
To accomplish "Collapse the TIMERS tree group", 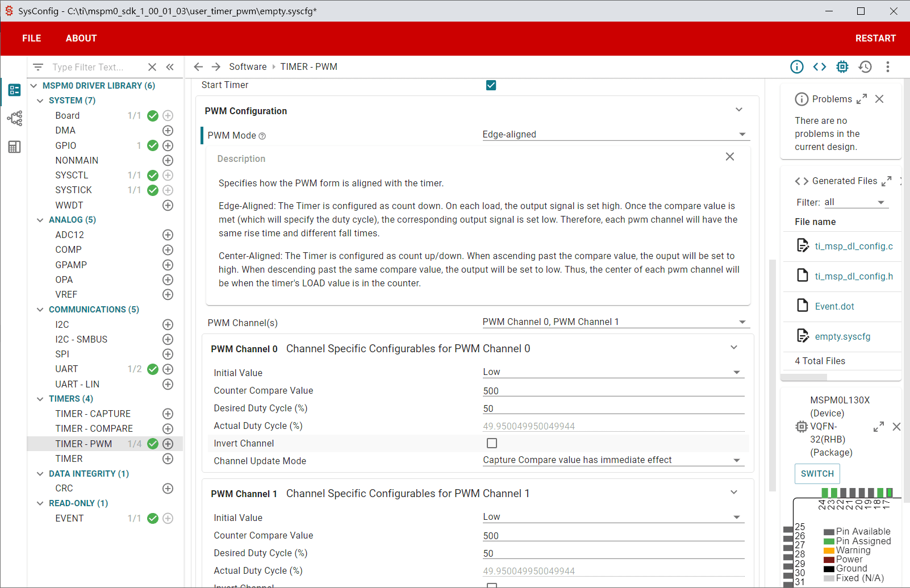I will [40, 399].
